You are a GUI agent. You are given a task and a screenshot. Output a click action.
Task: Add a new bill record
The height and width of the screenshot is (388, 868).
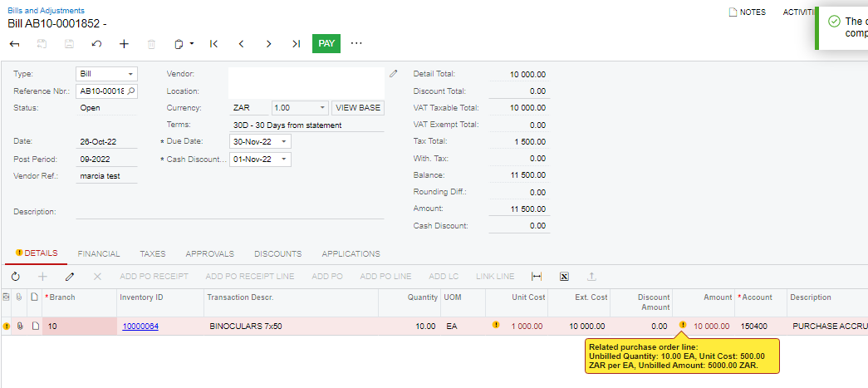[124, 43]
